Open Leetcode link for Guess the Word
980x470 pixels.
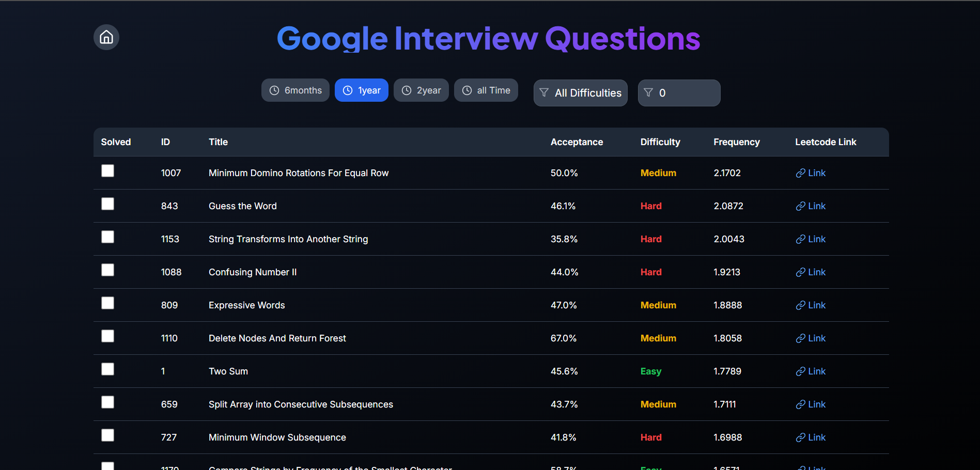811,206
